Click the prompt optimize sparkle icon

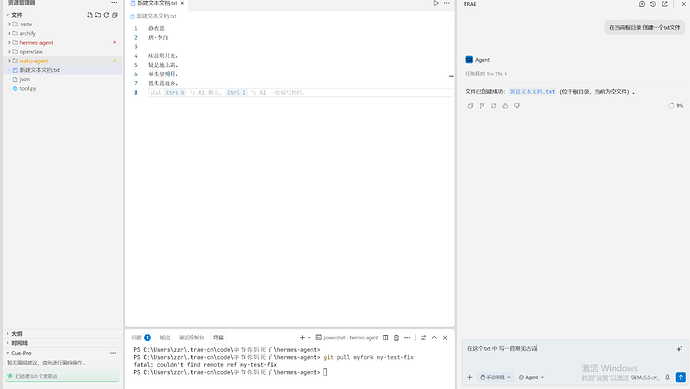tap(679, 349)
